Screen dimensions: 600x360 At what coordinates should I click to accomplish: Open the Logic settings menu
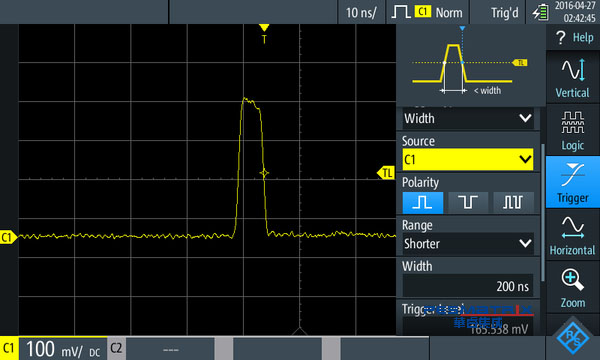[x=573, y=130]
